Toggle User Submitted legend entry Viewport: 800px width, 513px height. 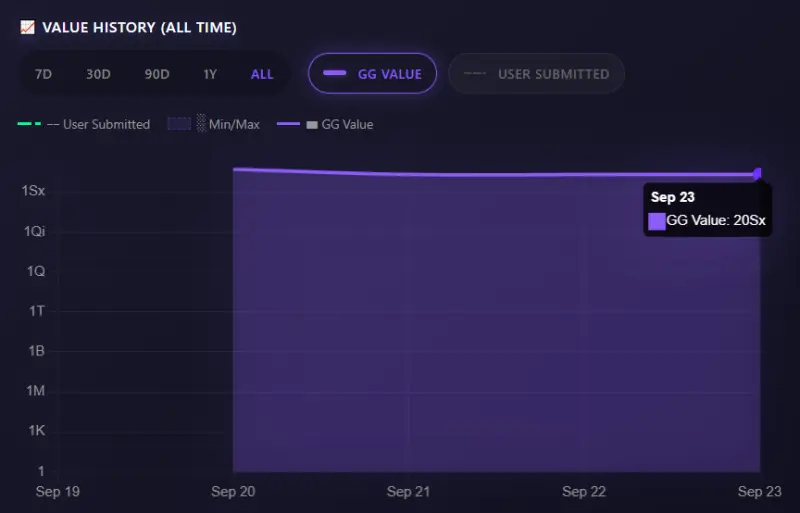(84, 124)
